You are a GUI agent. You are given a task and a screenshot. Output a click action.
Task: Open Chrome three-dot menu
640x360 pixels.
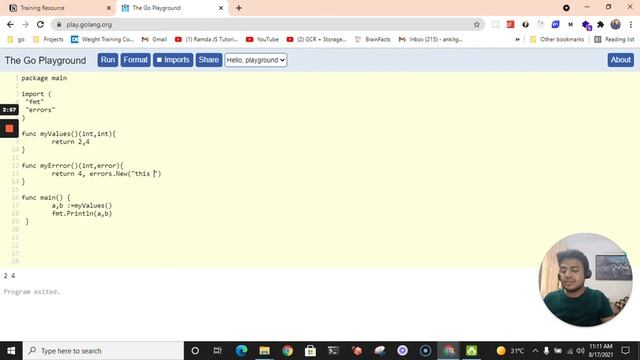[631, 24]
